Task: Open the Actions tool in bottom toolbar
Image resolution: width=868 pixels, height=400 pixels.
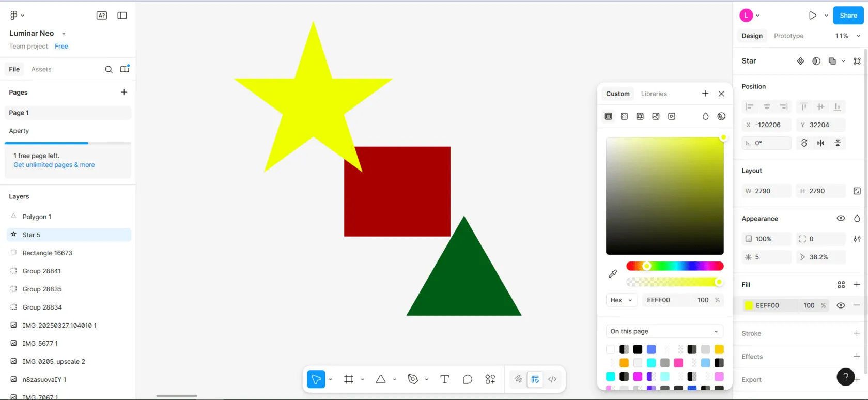Action: (490, 379)
